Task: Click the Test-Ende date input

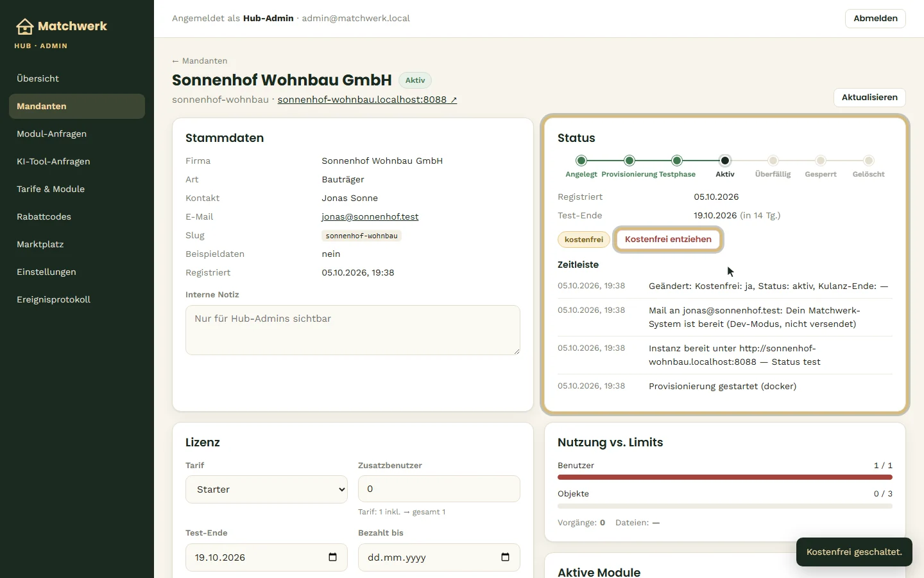Action: pyautogui.click(x=266, y=557)
